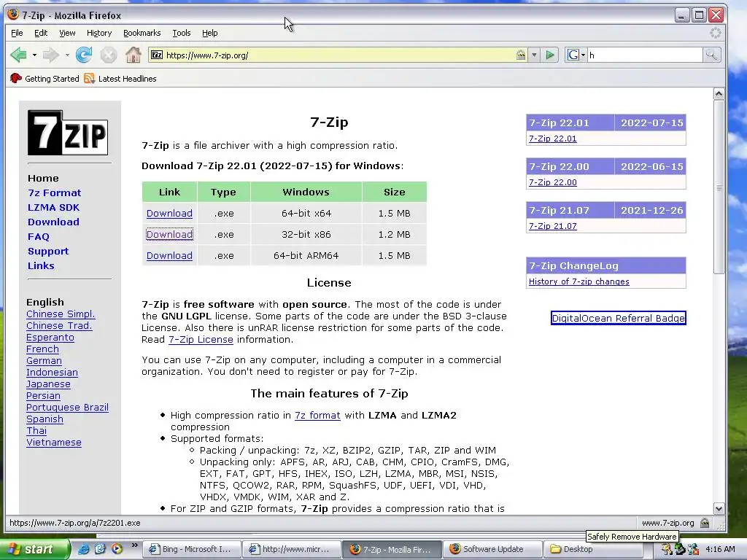Open the 7-Zip 21.07 news link
This screenshot has width=747, height=560.
[x=553, y=226]
